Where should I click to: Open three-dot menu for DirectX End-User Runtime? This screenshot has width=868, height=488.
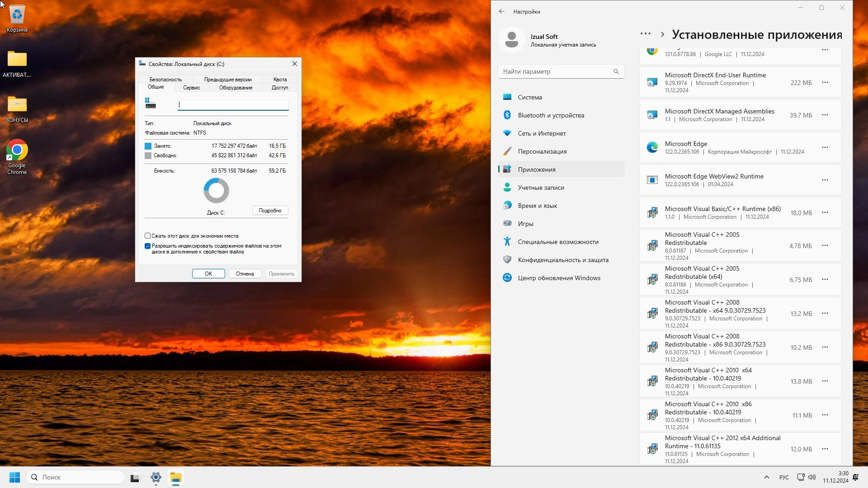825,82
